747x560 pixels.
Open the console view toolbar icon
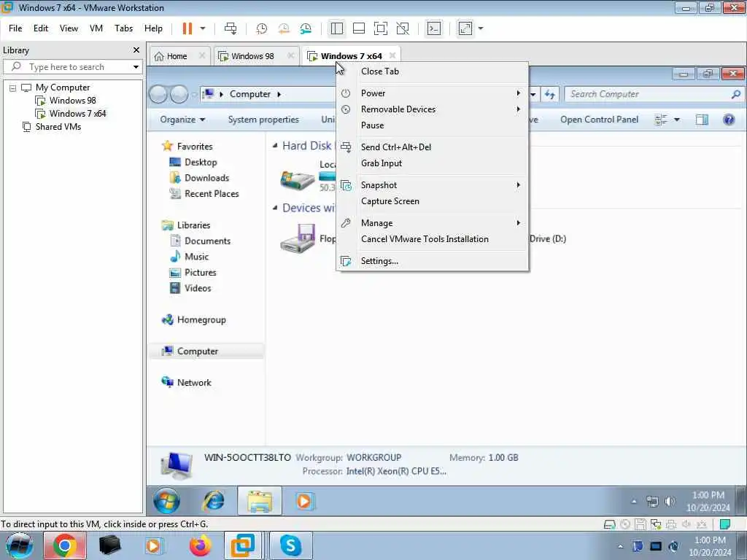coord(434,28)
